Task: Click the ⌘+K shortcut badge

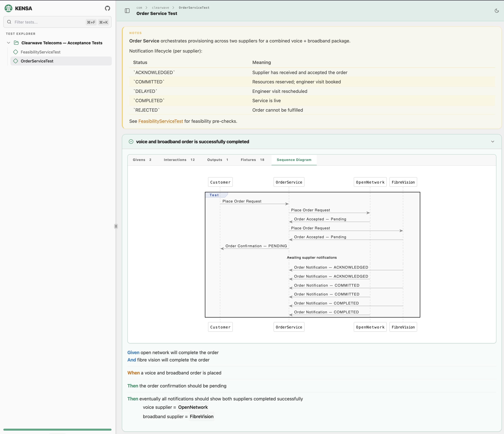Action: 103,22
